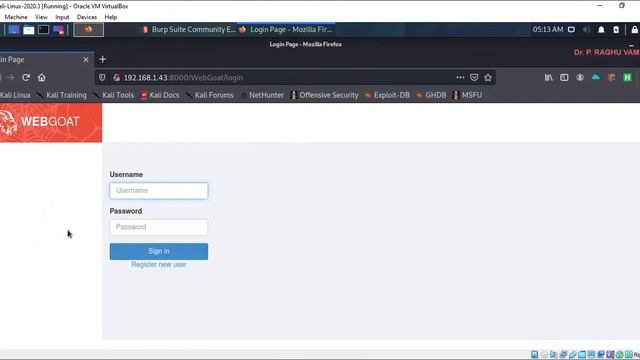Open the VirtualBox Devices menu
The width and height of the screenshot is (640, 360).
click(x=87, y=17)
